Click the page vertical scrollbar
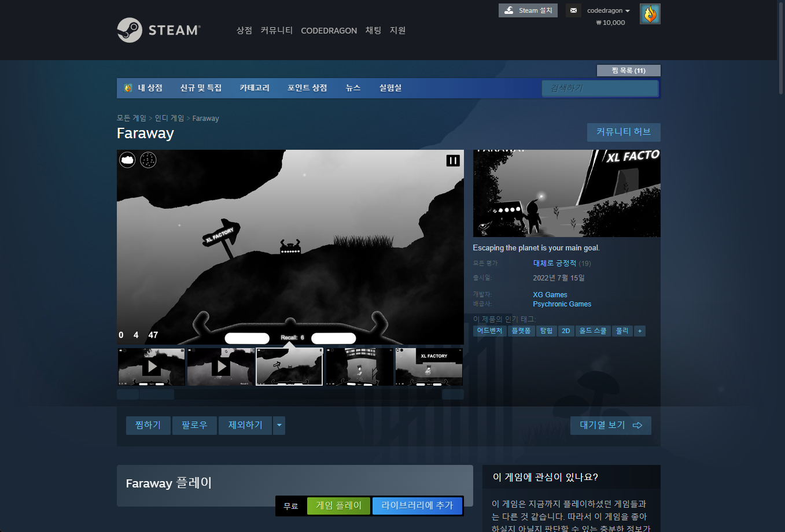785x532 pixels. pos(781,47)
